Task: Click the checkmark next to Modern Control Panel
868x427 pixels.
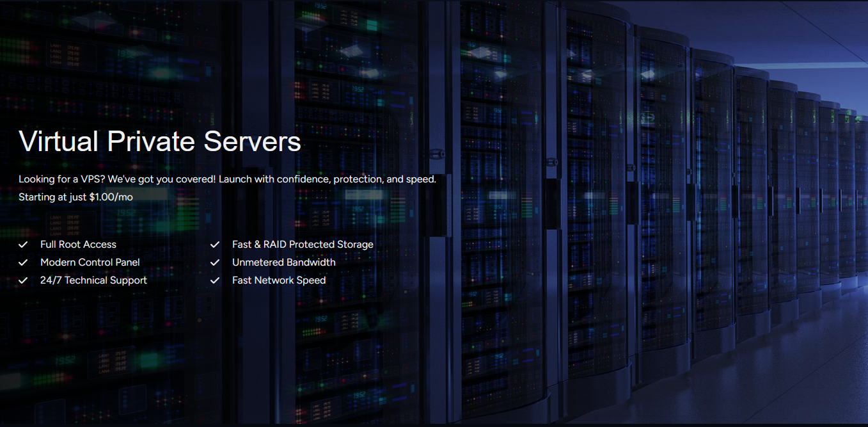Action: coord(23,262)
